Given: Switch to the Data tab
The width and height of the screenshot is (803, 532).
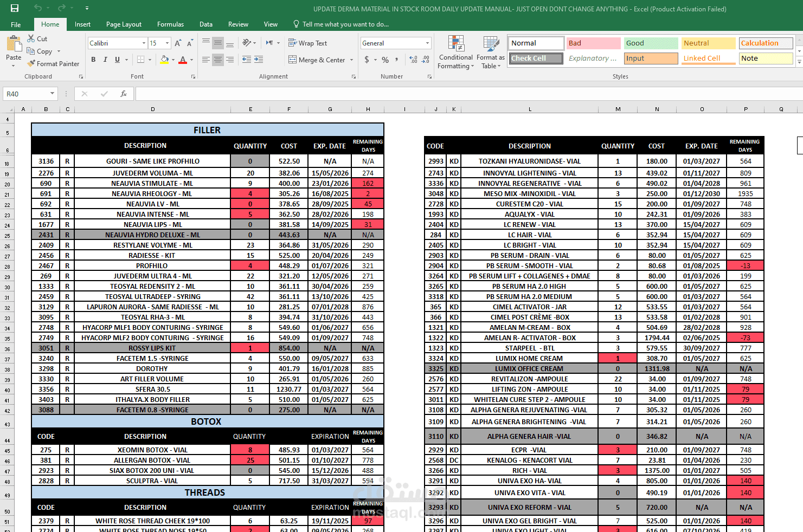Looking at the screenshot, I should coord(206,24).
